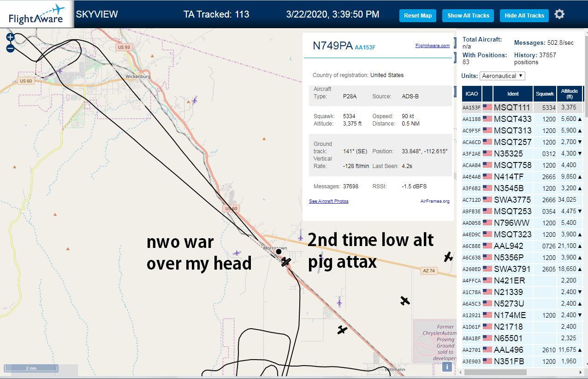Screen dimensions: 588x379
Task: Click the ICAO code AC712D cell
Action: click(x=472, y=200)
